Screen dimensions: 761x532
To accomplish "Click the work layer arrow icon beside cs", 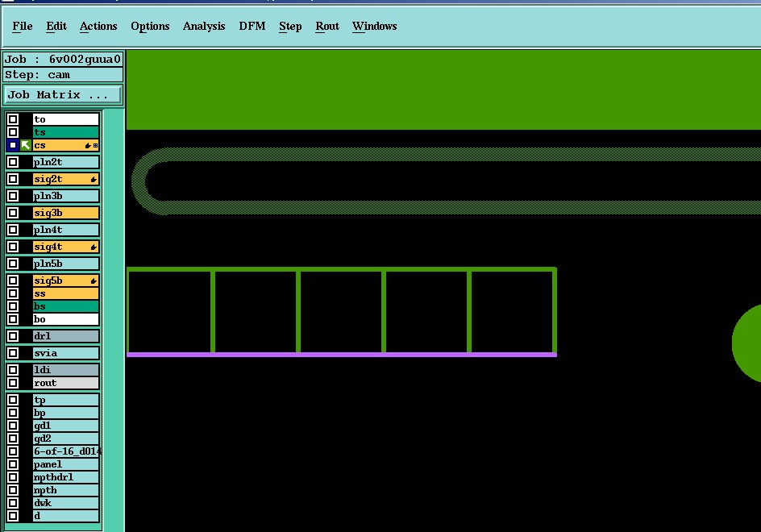I will coord(26,145).
